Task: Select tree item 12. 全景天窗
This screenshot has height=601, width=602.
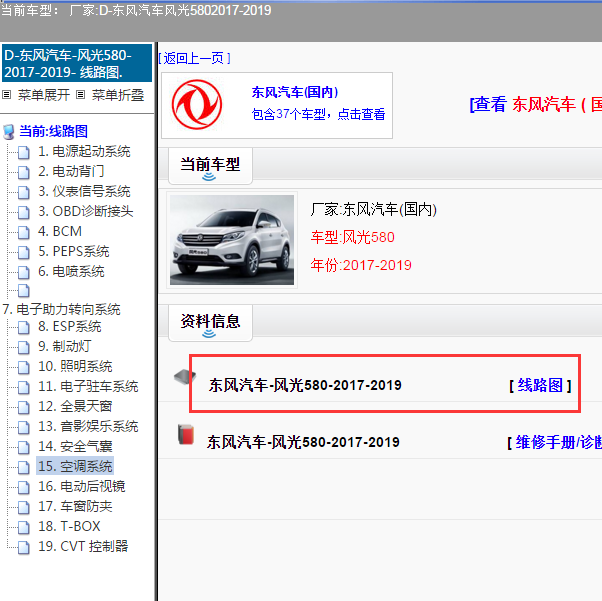Action: point(75,407)
